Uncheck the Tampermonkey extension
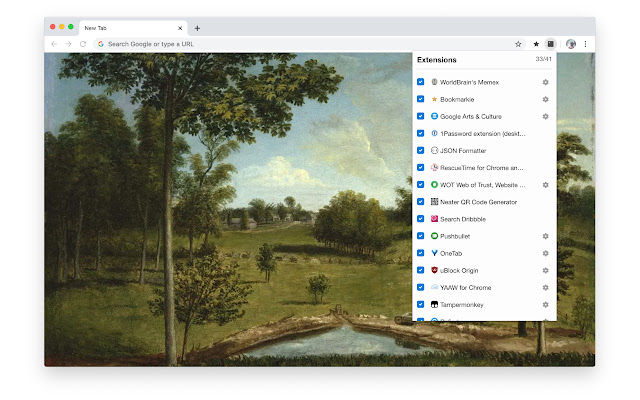Screen dimensions: 640x400 coord(420,305)
